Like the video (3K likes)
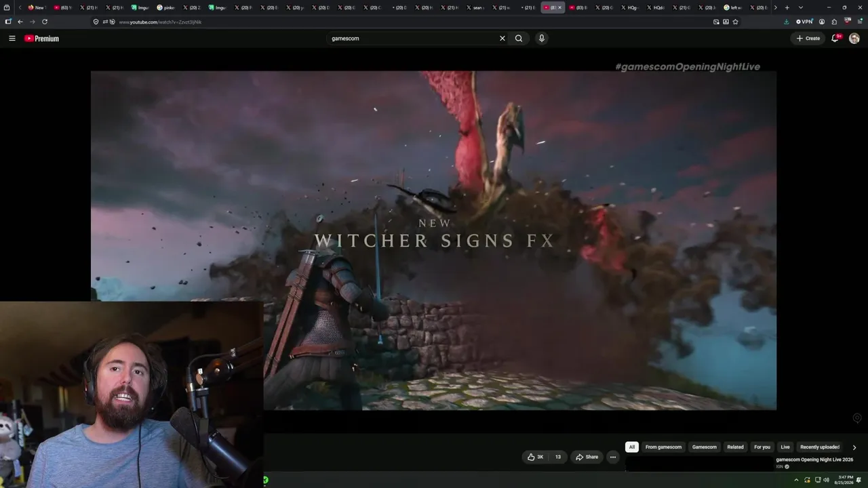868x488 pixels. pyautogui.click(x=535, y=457)
